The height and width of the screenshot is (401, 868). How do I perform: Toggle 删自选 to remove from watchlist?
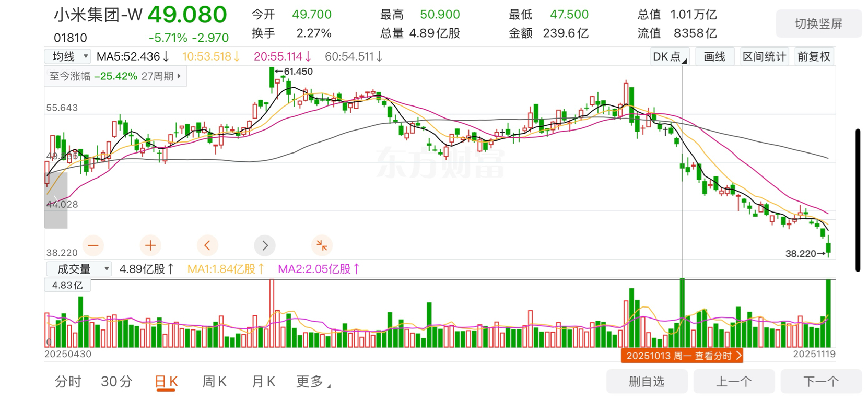click(647, 382)
